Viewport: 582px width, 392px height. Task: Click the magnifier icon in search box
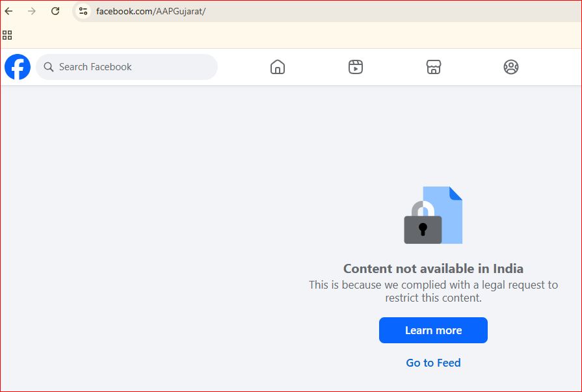point(49,67)
